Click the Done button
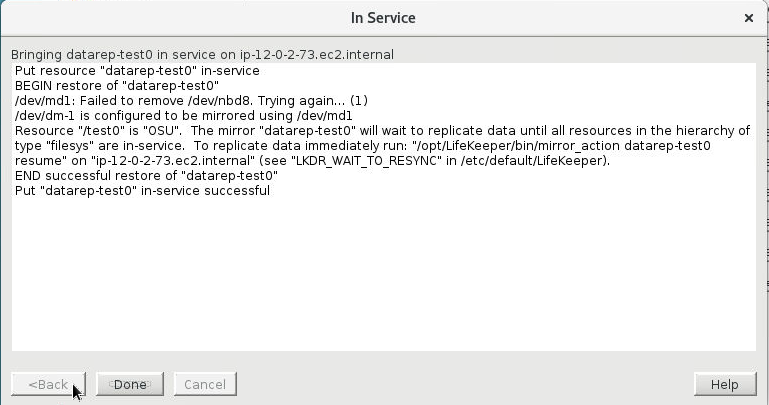 [x=130, y=384]
